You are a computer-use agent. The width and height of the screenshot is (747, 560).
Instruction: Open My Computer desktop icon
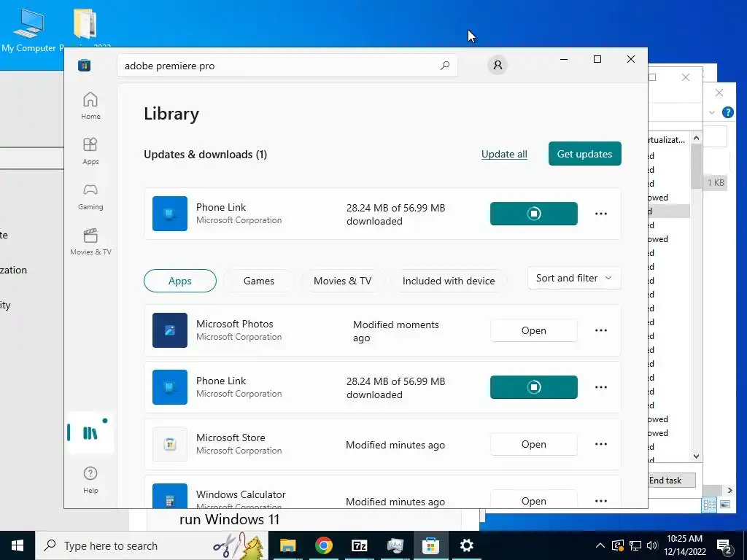tap(28, 30)
